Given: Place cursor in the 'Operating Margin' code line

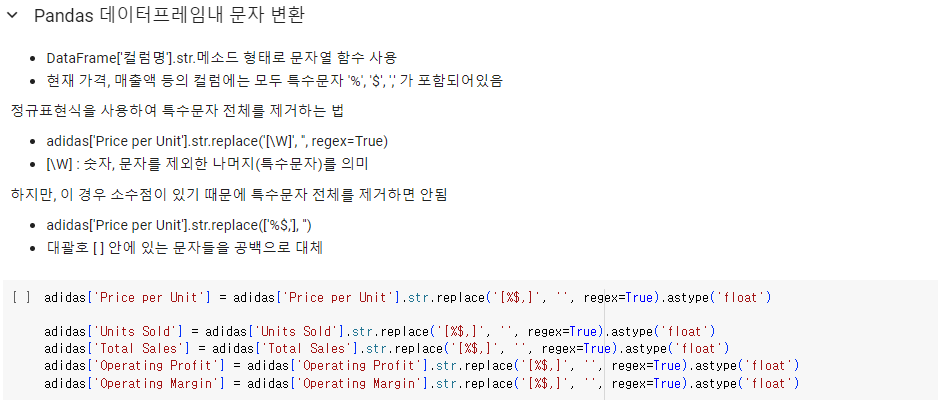Looking at the screenshot, I should coord(422,382).
